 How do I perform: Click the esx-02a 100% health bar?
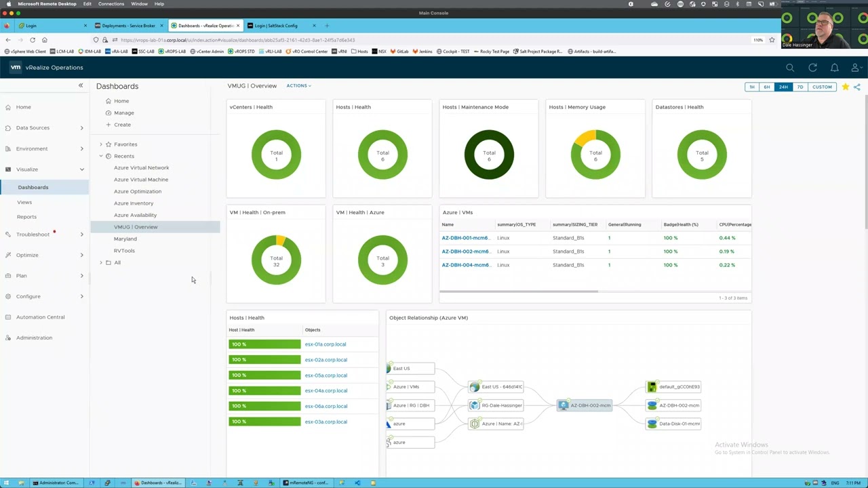coord(264,360)
